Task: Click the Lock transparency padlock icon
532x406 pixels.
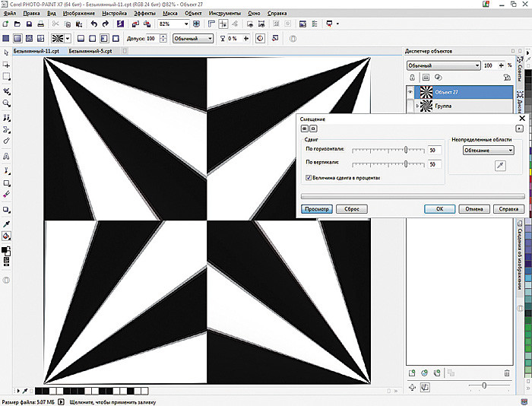Action: click(x=412, y=77)
